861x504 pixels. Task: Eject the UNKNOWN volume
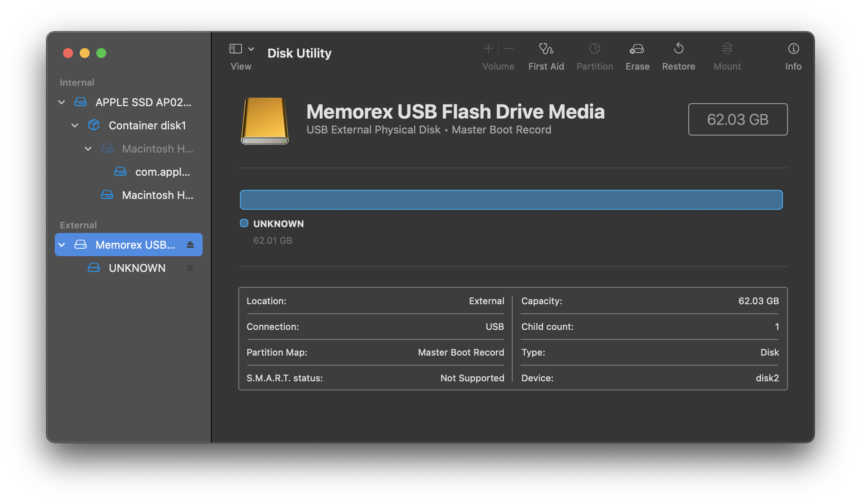tap(190, 268)
